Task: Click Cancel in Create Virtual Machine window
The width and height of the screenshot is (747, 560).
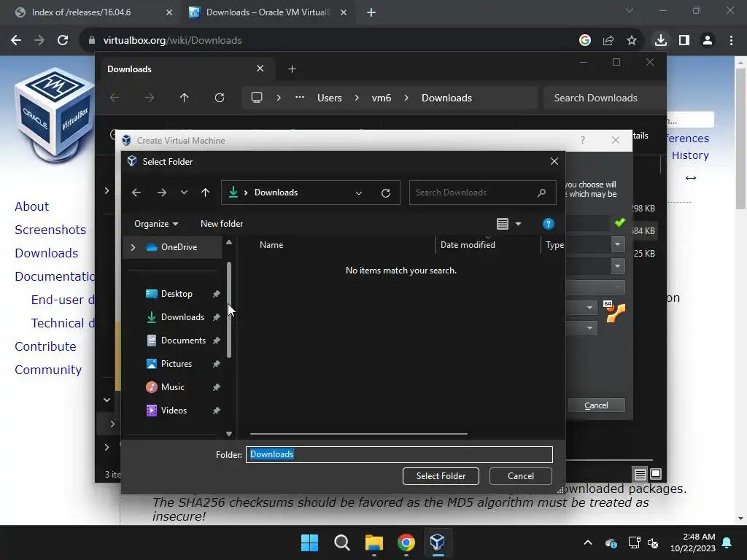Action: tap(596, 405)
